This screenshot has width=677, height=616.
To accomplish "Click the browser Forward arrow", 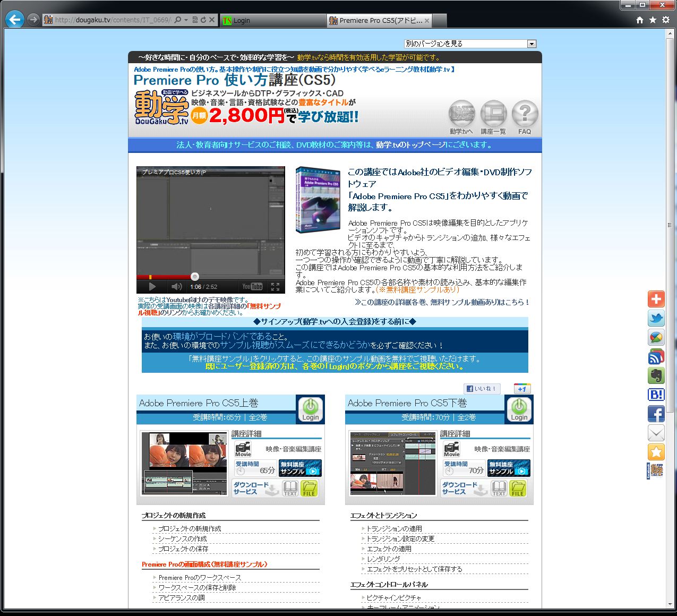I will tap(33, 20).
